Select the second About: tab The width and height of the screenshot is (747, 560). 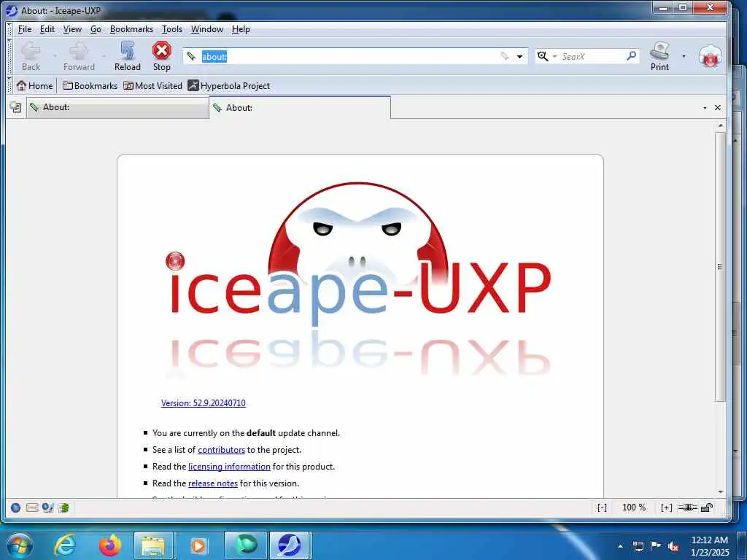pos(300,108)
